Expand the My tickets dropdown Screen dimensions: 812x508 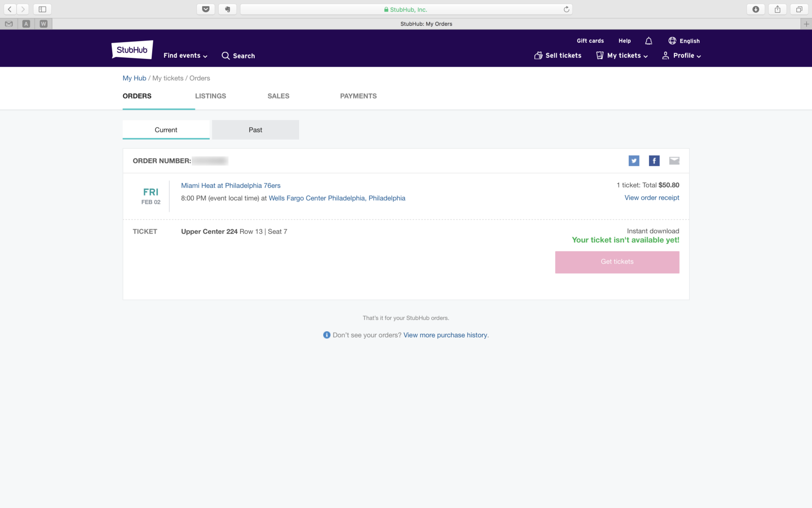coord(622,56)
